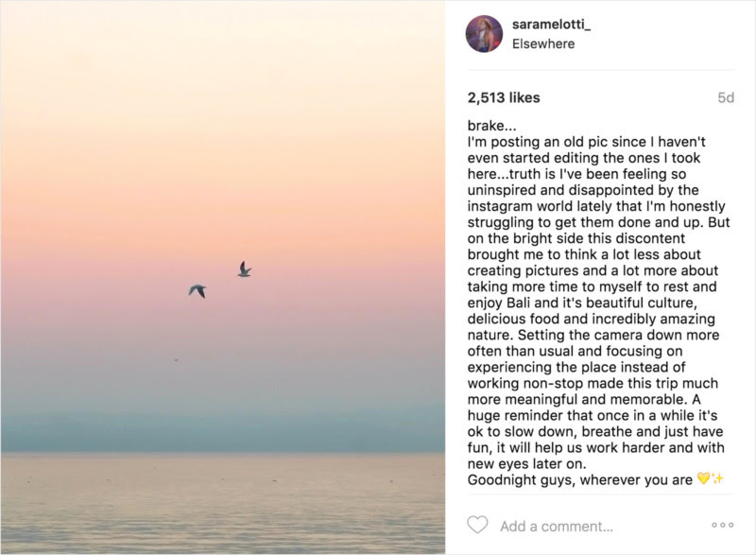Like the post with the heart icon
Screen dimensions: 756x555
[477, 525]
